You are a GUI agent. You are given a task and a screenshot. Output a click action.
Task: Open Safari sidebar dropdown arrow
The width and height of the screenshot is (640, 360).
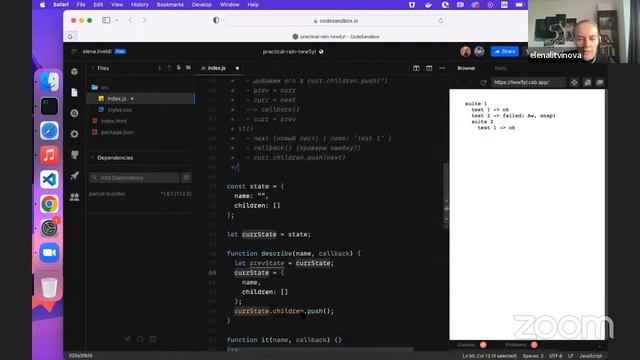117,20
